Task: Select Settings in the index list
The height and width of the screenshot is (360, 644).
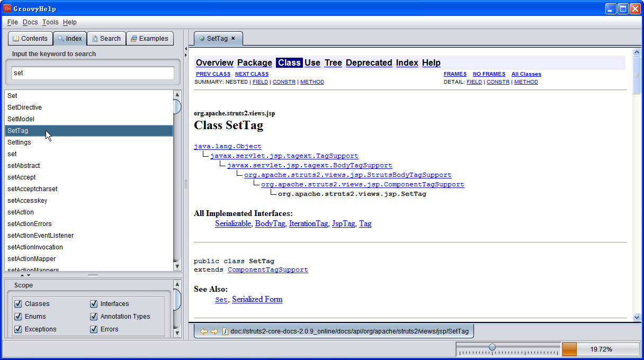Action: (89, 142)
